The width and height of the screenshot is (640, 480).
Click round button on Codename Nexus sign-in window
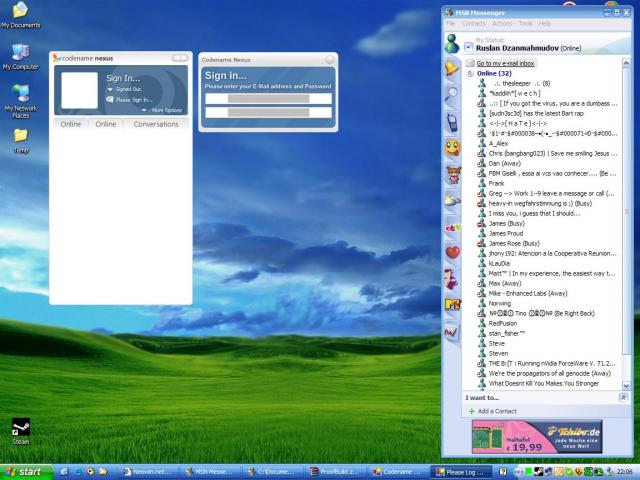330,60
